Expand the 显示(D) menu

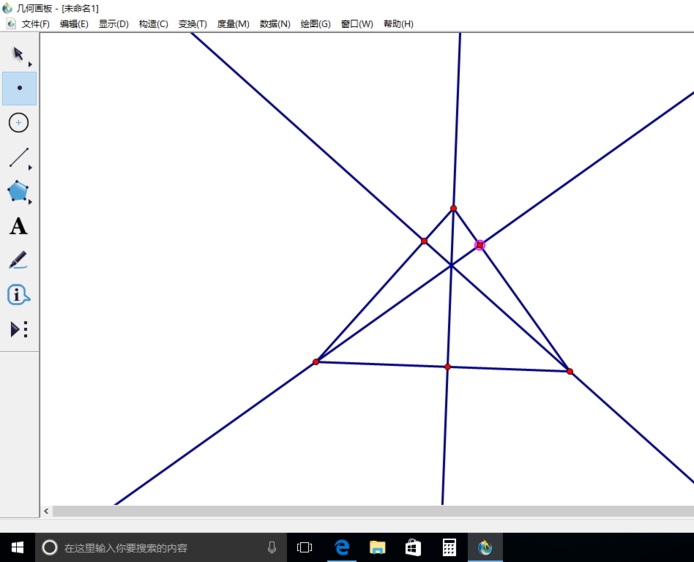(113, 24)
